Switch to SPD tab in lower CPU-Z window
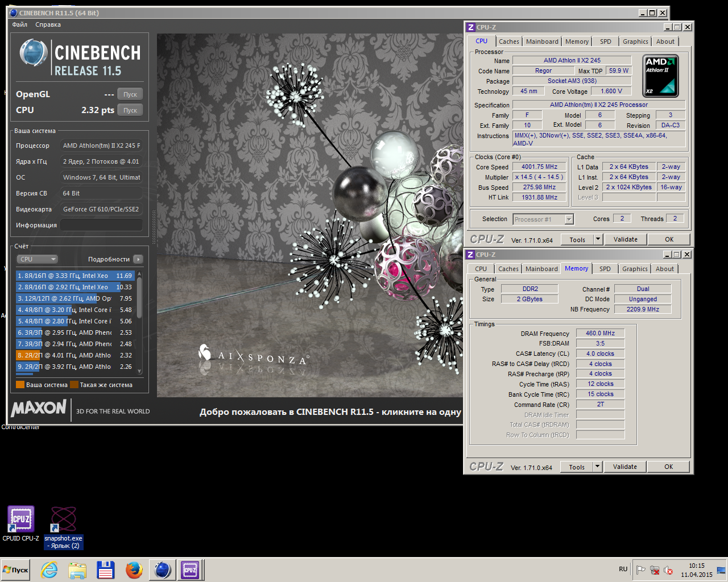Viewport: 728px width, 582px height. (605, 269)
